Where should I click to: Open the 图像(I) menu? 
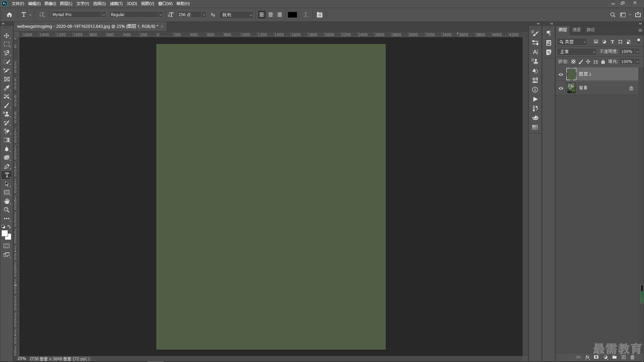click(50, 4)
